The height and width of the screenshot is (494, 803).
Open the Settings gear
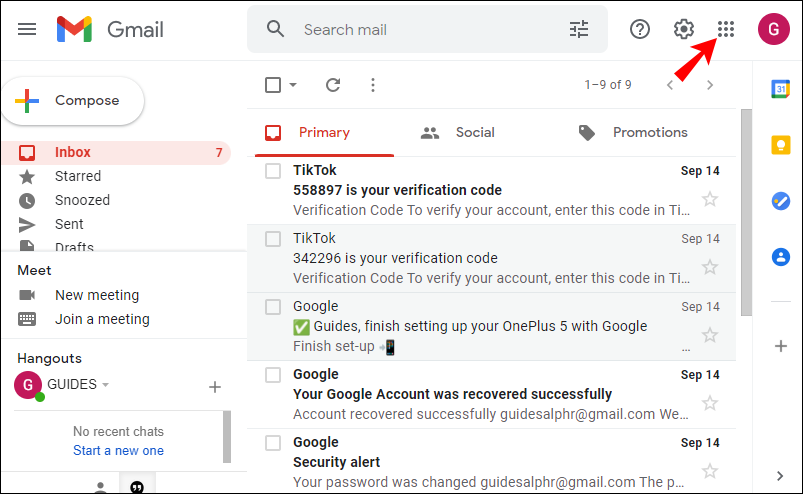click(684, 29)
